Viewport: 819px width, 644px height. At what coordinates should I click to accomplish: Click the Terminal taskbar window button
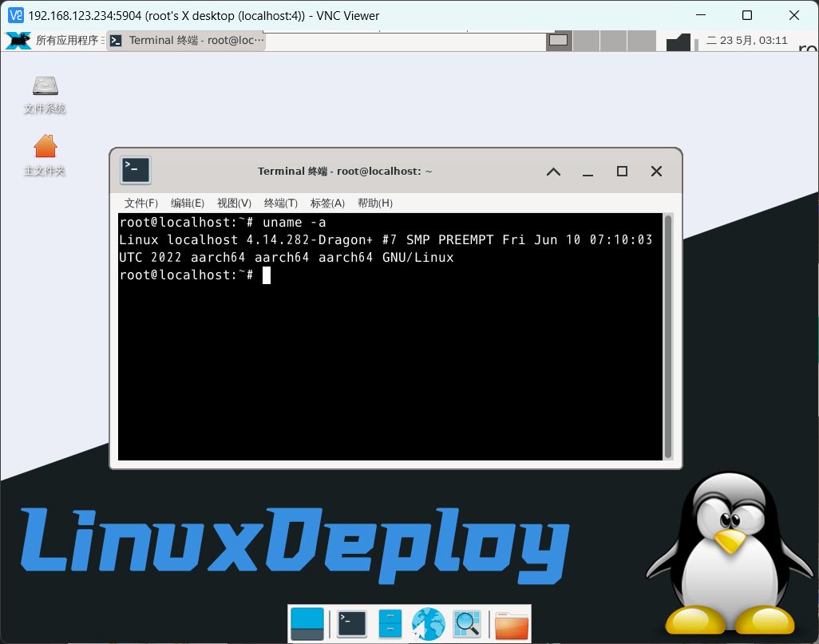pyautogui.click(x=187, y=40)
